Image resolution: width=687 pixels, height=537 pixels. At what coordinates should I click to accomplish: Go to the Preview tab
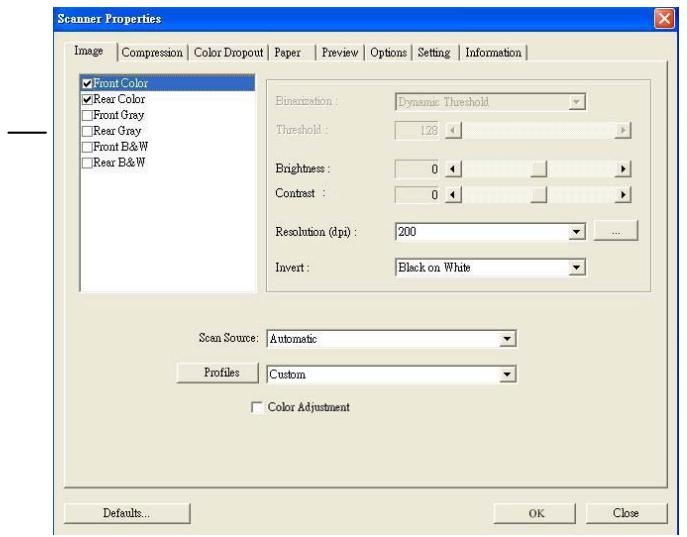click(x=340, y=53)
